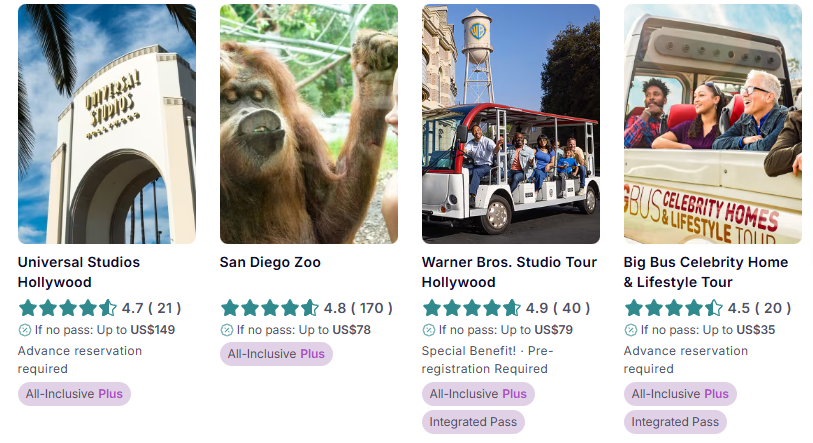Select All-Inclusive Plus tag under San Diego Zoo
Image resolution: width=813 pixels, height=443 pixels.
276,354
